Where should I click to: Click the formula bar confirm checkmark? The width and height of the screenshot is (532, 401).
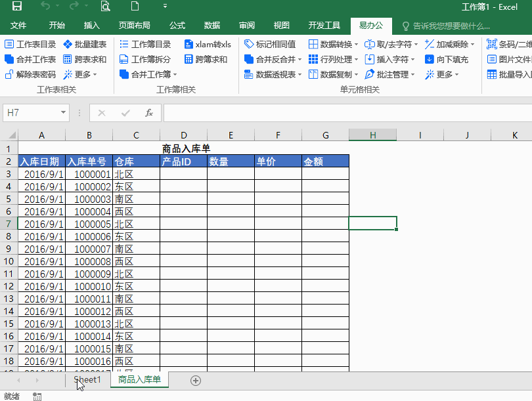pyautogui.click(x=125, y=113)
